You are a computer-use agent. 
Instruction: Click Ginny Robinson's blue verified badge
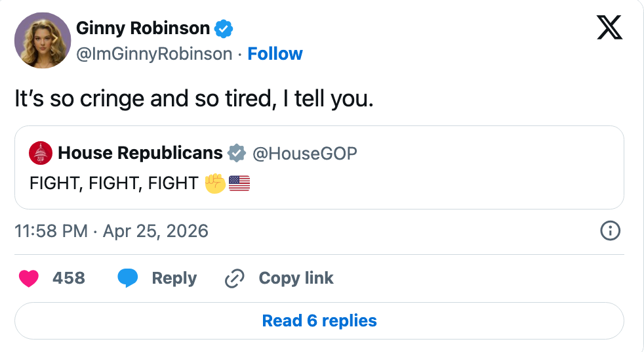click(x=225, y=28)
